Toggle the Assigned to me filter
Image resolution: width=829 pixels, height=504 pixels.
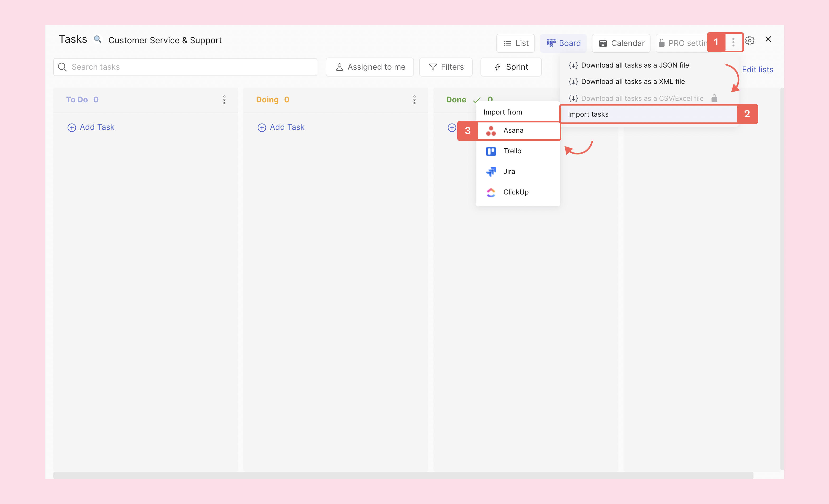(370, 67)
